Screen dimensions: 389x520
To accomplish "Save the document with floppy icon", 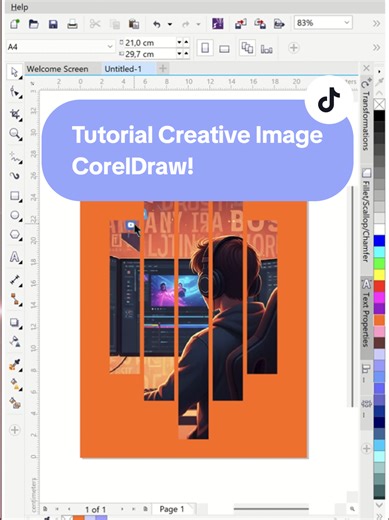I will 53,24.
